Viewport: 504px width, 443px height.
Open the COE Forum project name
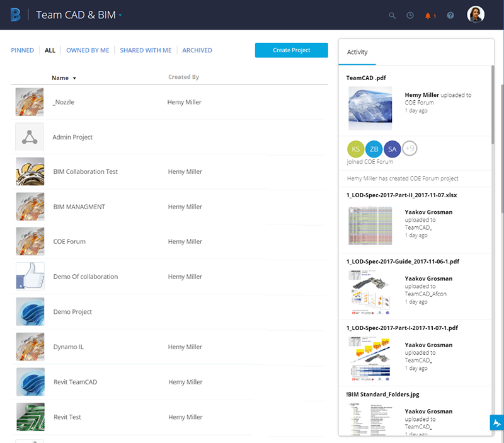[69, 241]
